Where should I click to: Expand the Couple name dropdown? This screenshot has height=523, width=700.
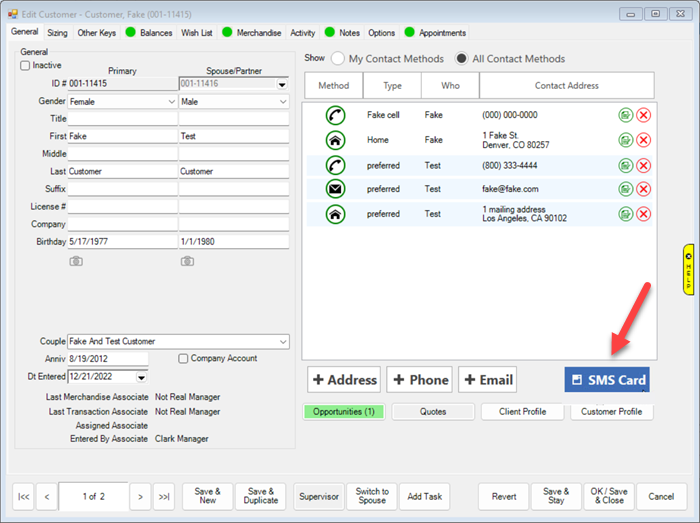pos(283,341)
